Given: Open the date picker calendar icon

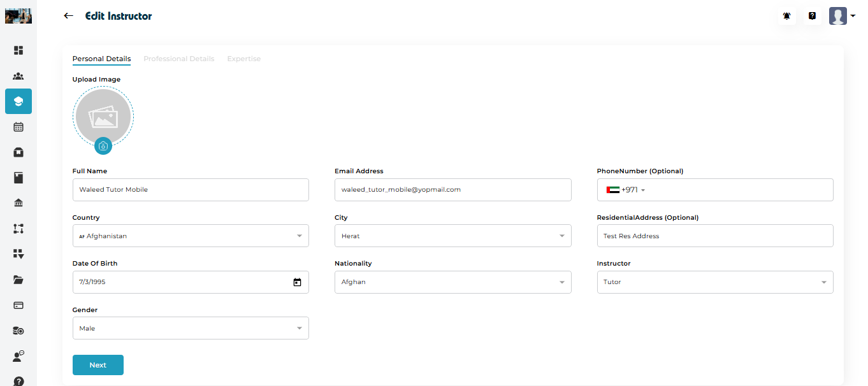Looking at the screenshot, I should 297,282.
